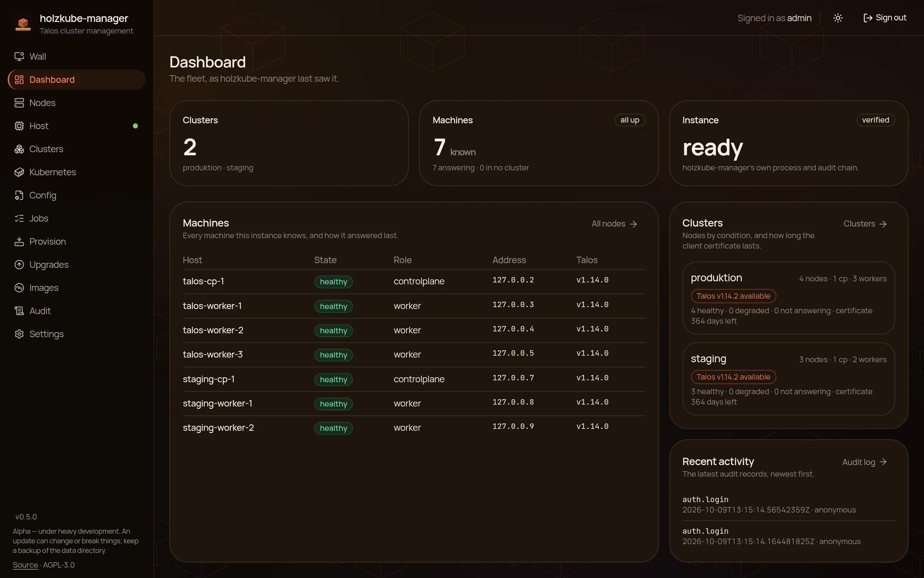Click the Nodes server icon

click(19, 103)
